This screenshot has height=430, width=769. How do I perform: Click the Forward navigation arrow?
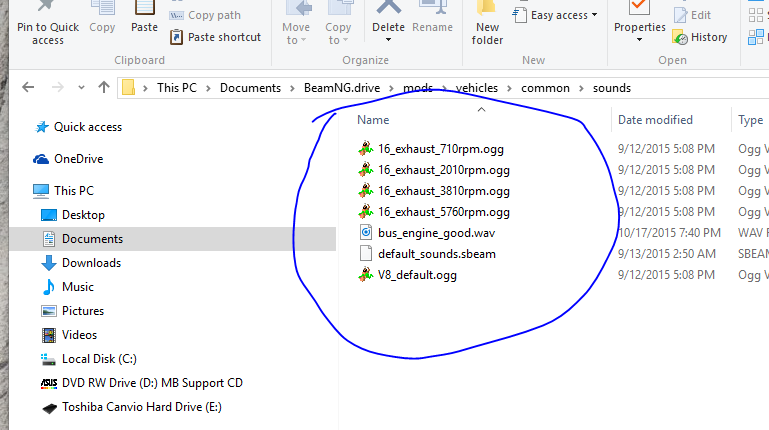57,87
